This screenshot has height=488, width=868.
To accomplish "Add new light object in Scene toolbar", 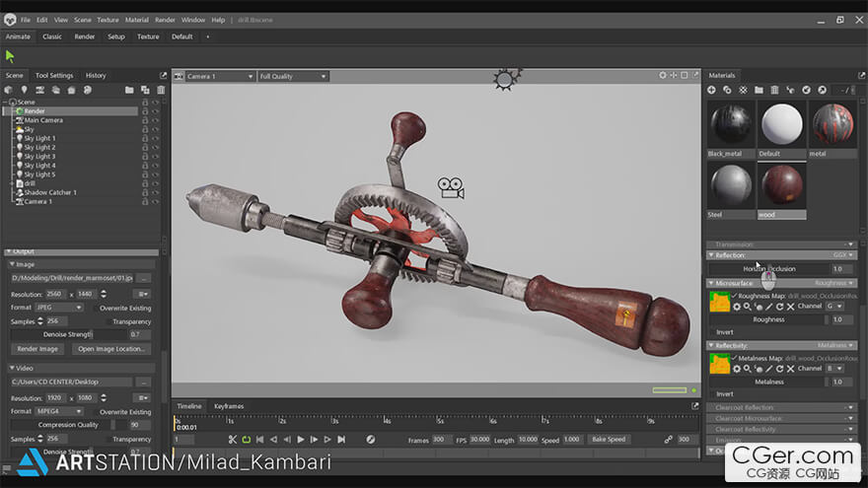I will [x=24, y=90].
